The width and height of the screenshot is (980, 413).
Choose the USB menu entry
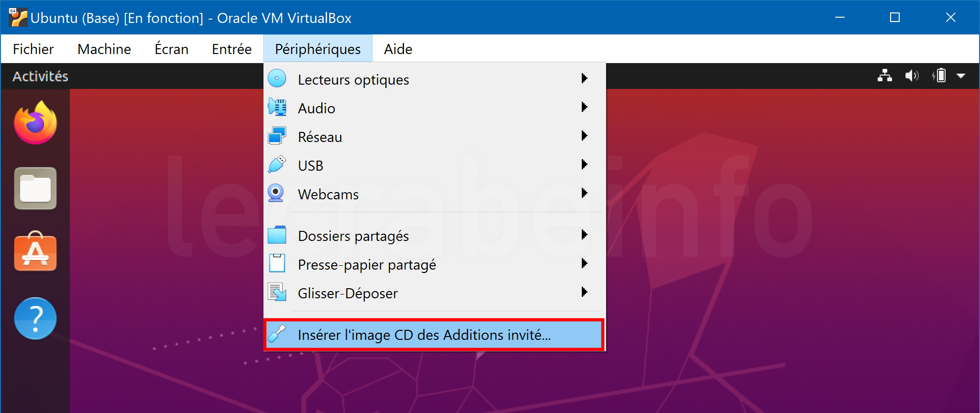click(435, 165)
